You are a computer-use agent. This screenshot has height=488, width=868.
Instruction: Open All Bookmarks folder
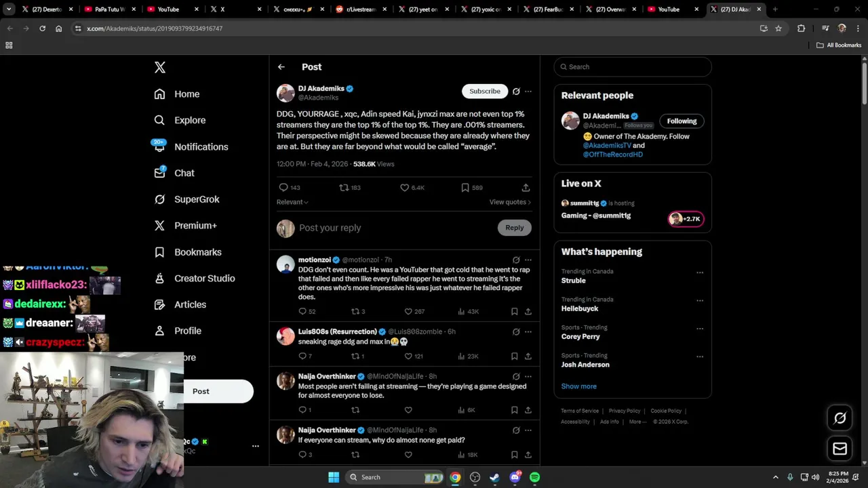839,45
